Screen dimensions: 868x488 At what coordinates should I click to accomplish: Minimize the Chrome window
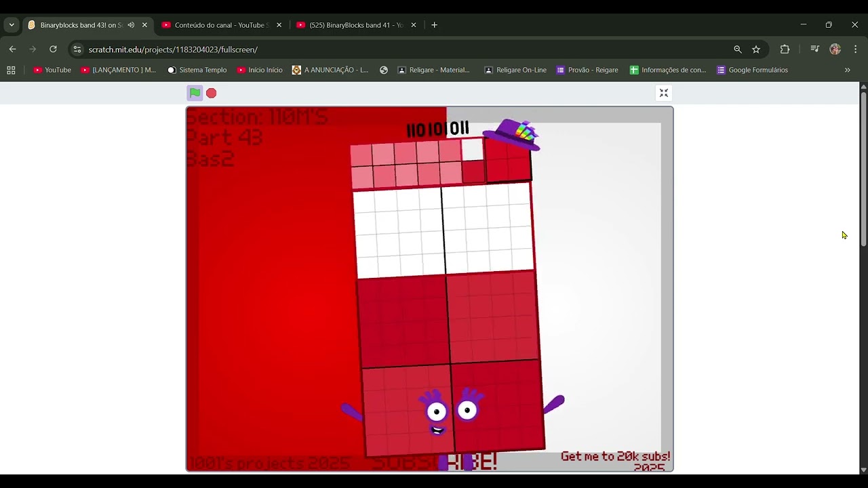point(803,24)
